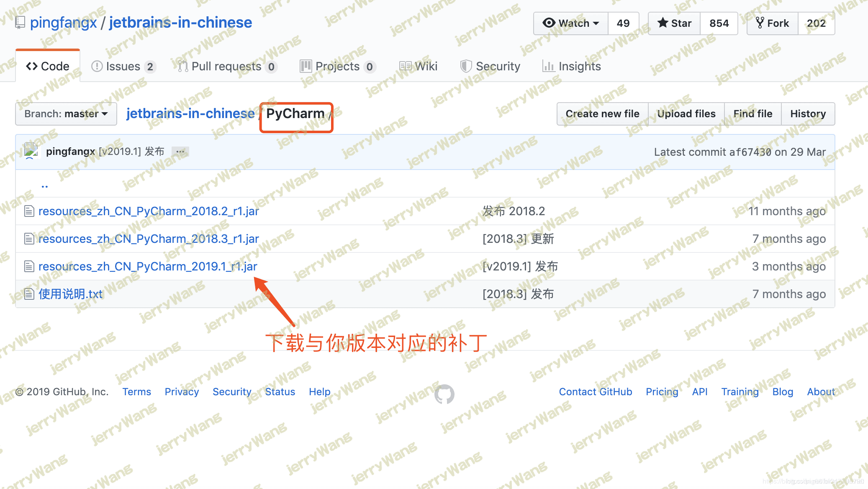Click the Fork button
The width and height of the screenshot is (868, 489).
tap(773, 23)
